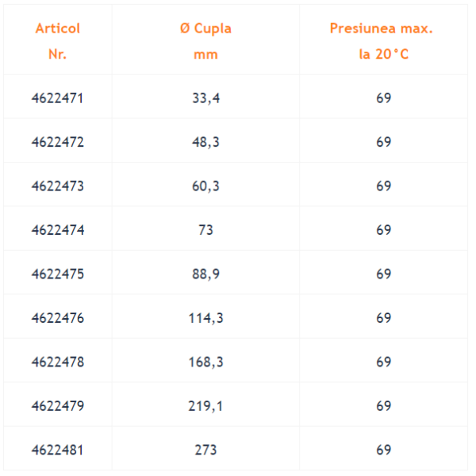Screen dimensions: 476x476
Task: Click article number 4622472
Action: (x=57, y=142)
